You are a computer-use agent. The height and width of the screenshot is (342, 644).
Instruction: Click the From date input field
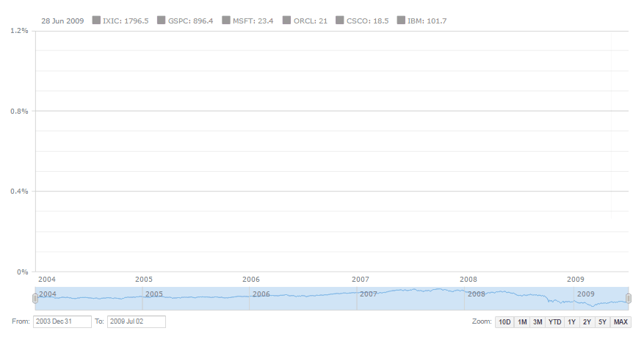[x=62, y=322]
